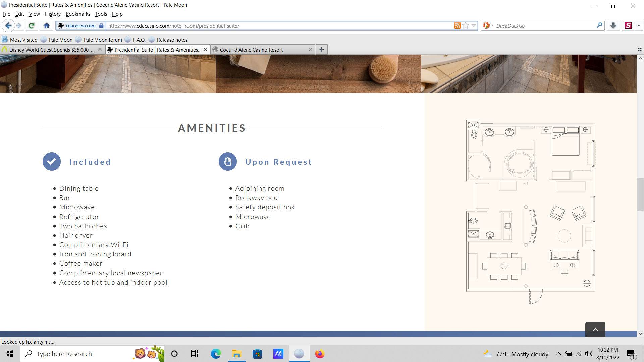This screenshot has width=644, height=362.
Task: Click the tab groups grid icon
Action: 640,50
